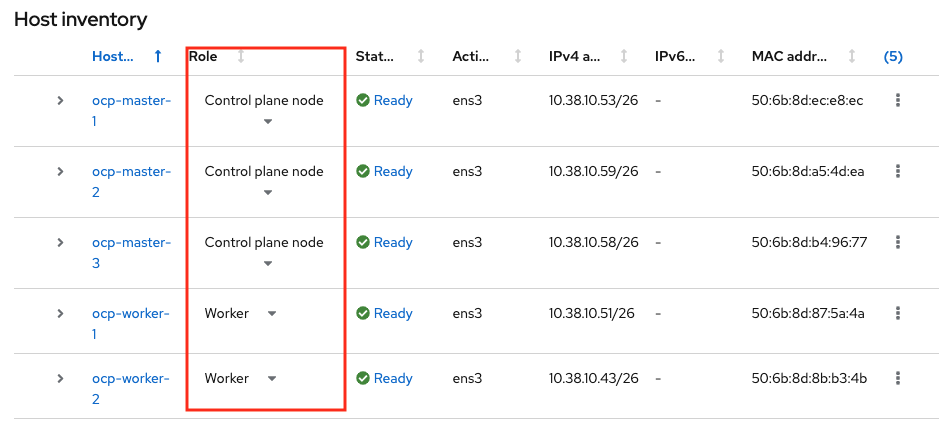Sort table by Status column icon
The height and width of the screenshot is (434, 939).
pos(421,57)
